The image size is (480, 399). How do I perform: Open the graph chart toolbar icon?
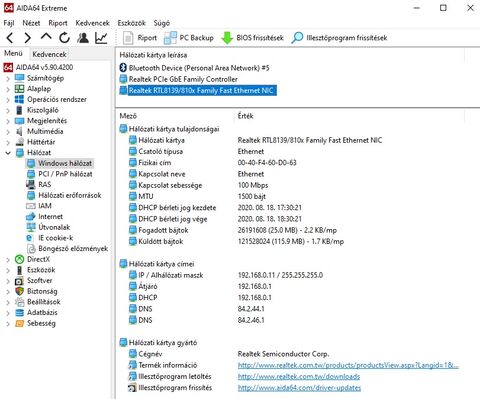coord(101,38)
